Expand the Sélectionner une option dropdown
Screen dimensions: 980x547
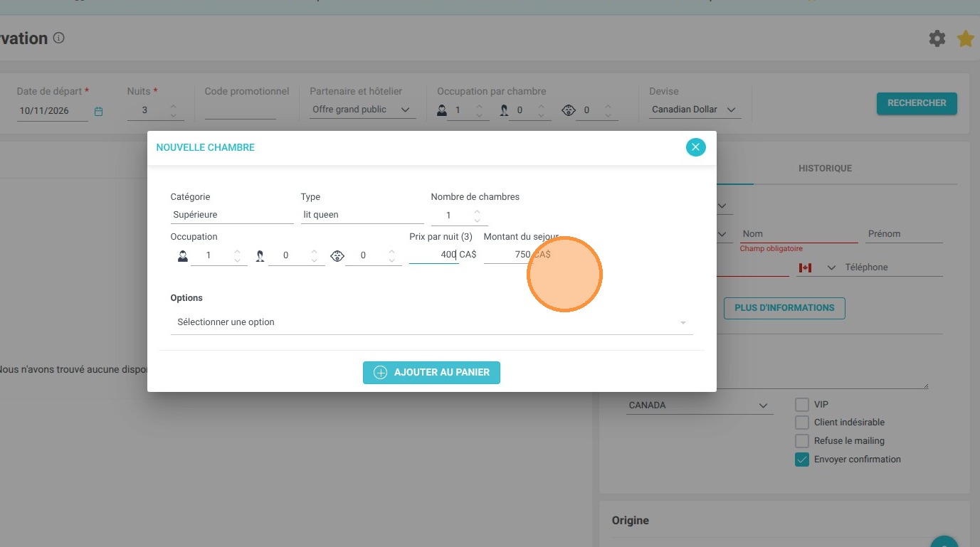(x=432, y=322)
